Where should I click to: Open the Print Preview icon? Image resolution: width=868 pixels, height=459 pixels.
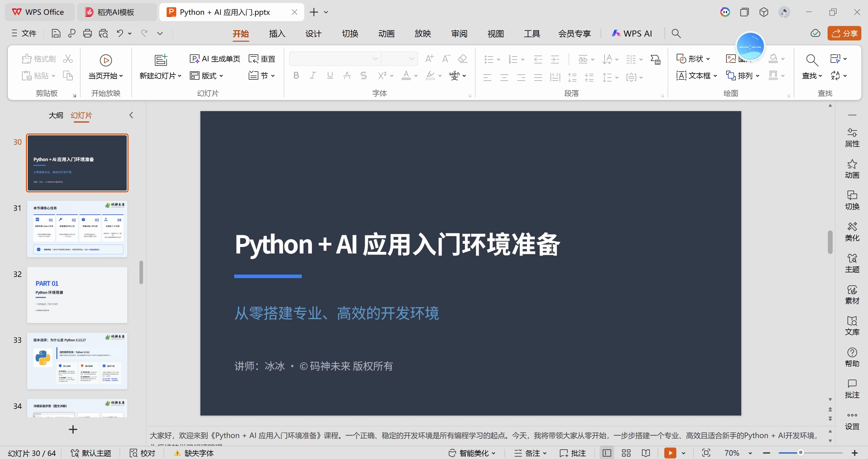(x=104, y=34)
